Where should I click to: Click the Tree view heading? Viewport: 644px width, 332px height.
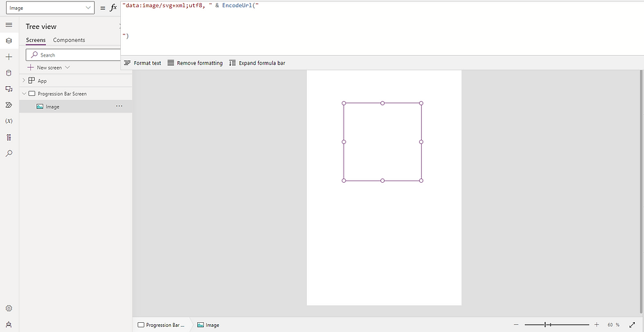point(41,26)
